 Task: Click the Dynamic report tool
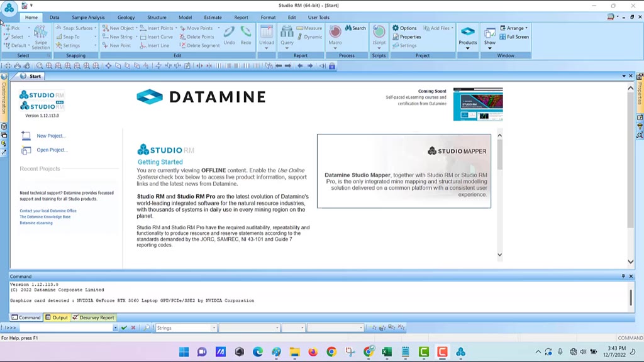point(309,37)
